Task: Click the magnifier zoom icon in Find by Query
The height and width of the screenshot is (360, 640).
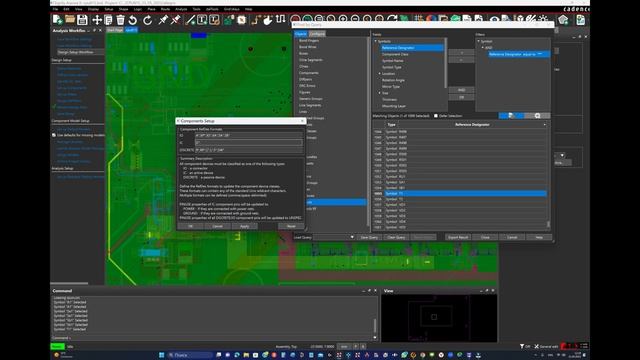Action: 537,116
